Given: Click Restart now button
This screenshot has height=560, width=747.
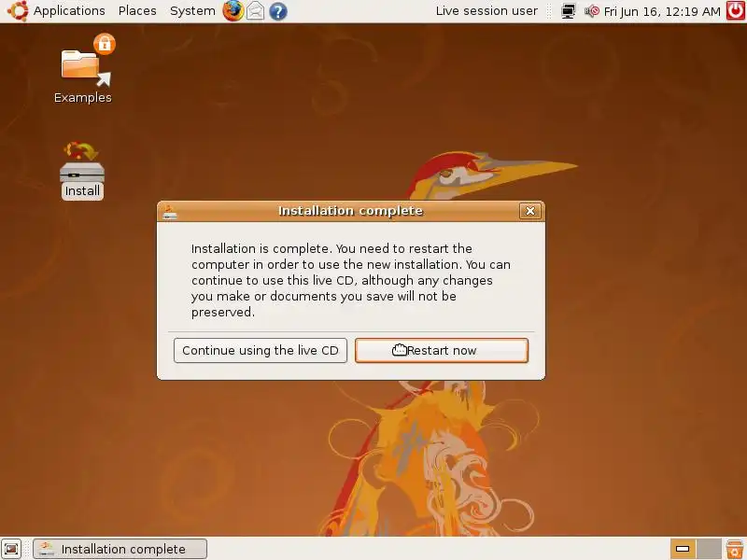Looking at the screenshot, I should coord(442,351).
